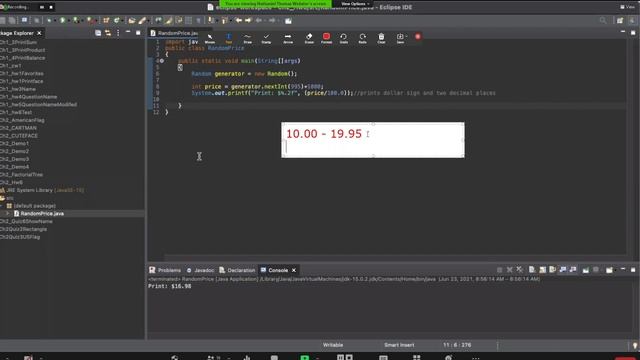Click the Debug bug icon in toolbar

coord(49,20)
